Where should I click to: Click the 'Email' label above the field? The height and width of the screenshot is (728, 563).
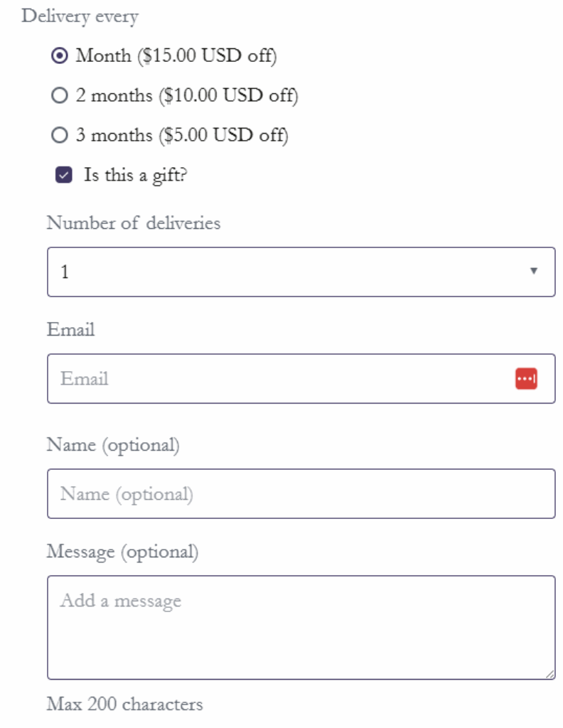click(x=70, y=330)
